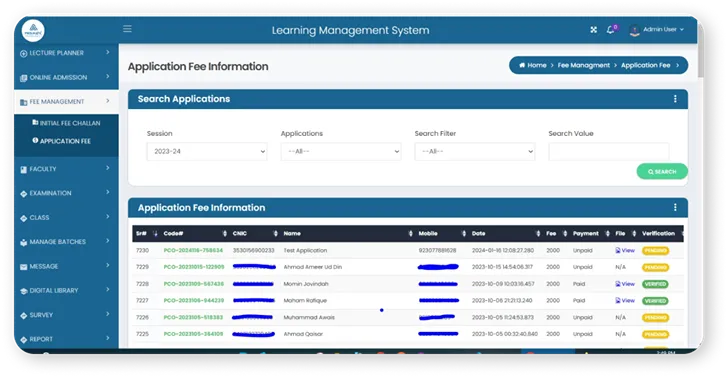Screen dimensions: 728x377
Task: Open application code PCO-20231015-122909
Action: click(194, 267)
